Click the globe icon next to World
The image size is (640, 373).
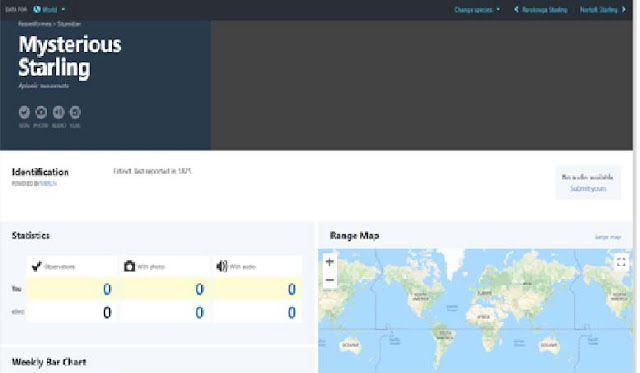[37, 9]
